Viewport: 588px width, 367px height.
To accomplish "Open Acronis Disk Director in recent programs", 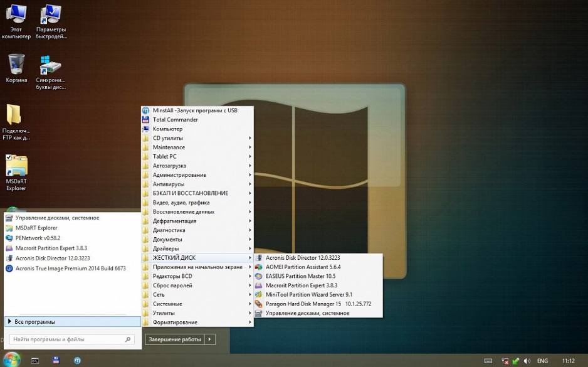I will coord(72,258).
